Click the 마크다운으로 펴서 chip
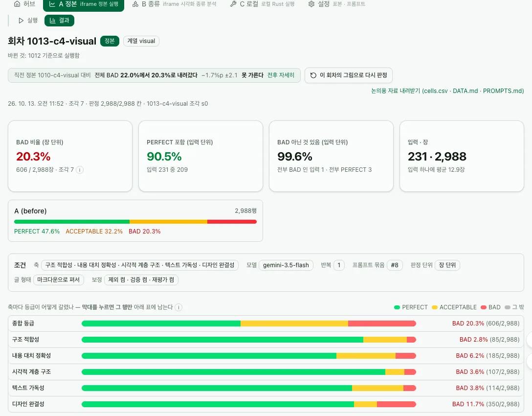Image resolution: width=532 pixels, height=416 pixels. click(58, 280)
